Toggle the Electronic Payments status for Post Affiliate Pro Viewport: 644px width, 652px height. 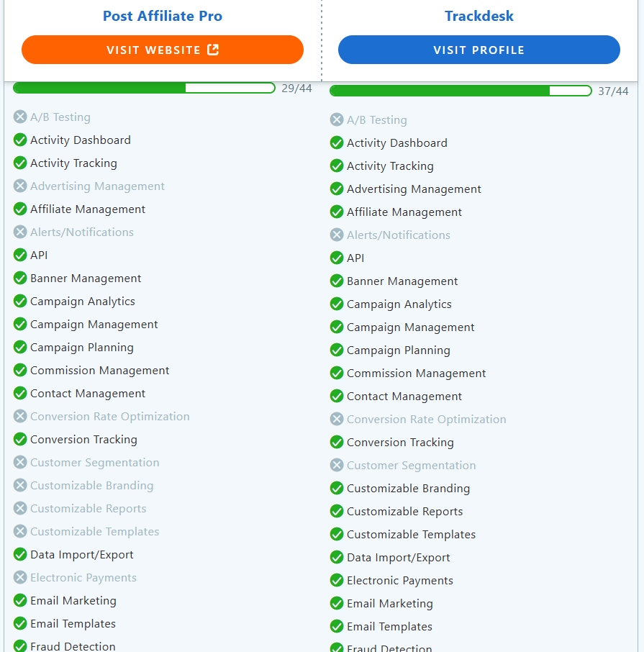(x=19, y=577)
